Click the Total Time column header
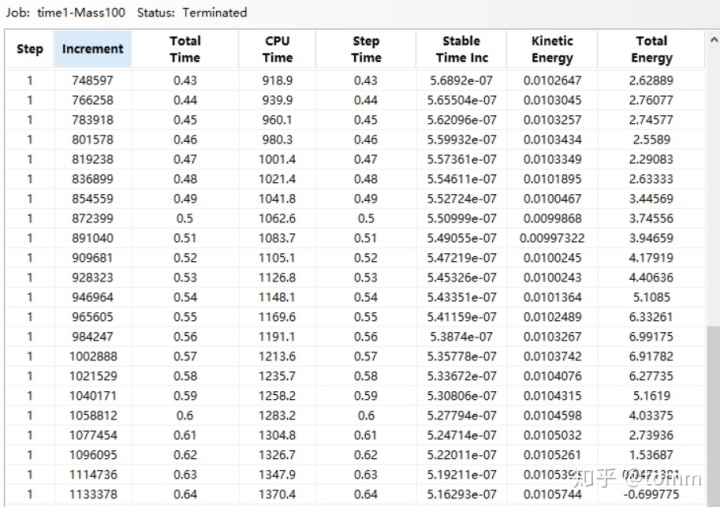720x507 pixels. click(185, 49)
